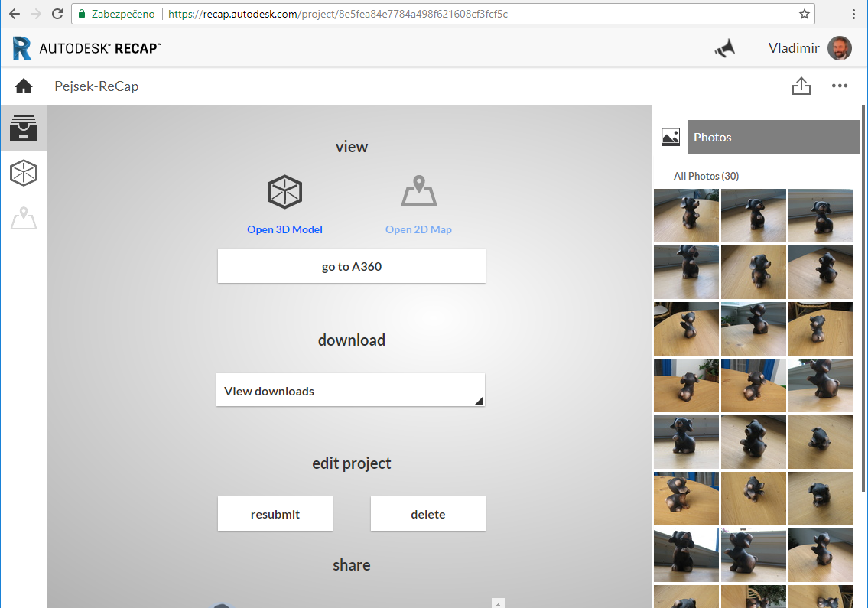868x608 pixels.
Task: Click the Pejsek-ReCap project title
Action: [96, 86]
